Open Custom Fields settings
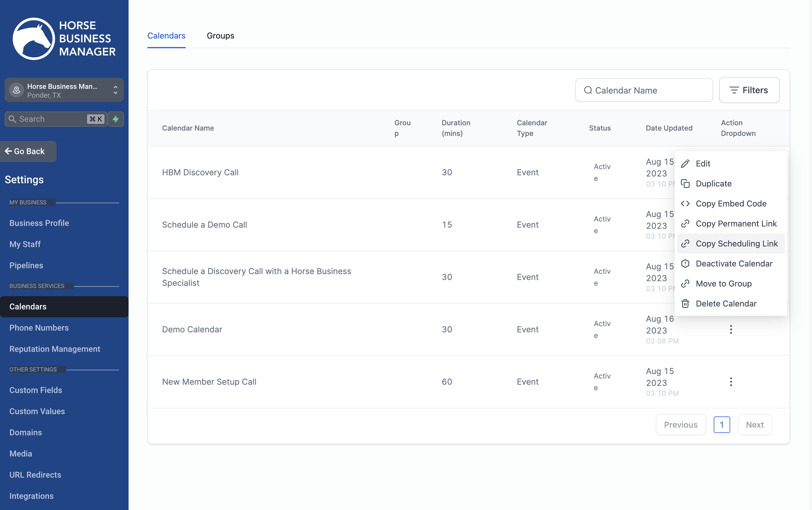Viewport: 812px width, 510px height. (36, 390)
